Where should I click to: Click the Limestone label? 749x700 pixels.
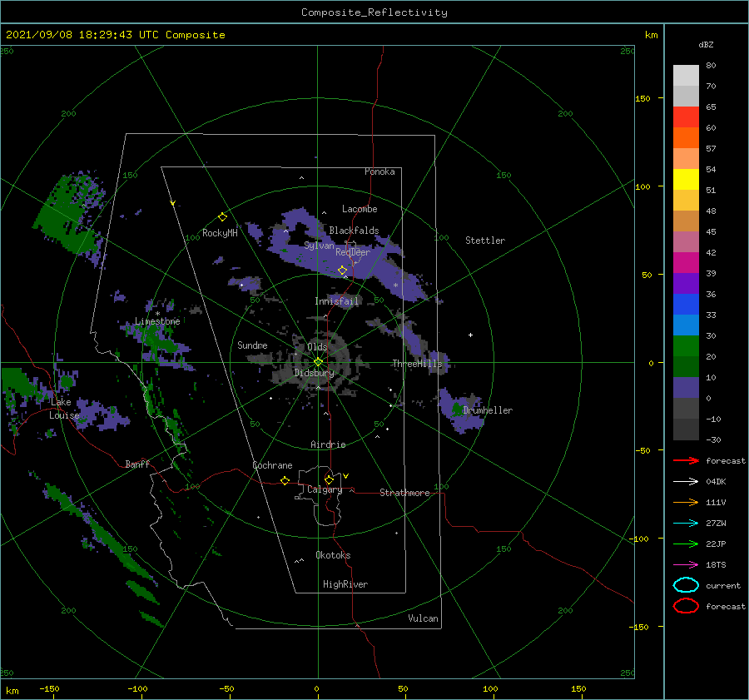(157, 321)
